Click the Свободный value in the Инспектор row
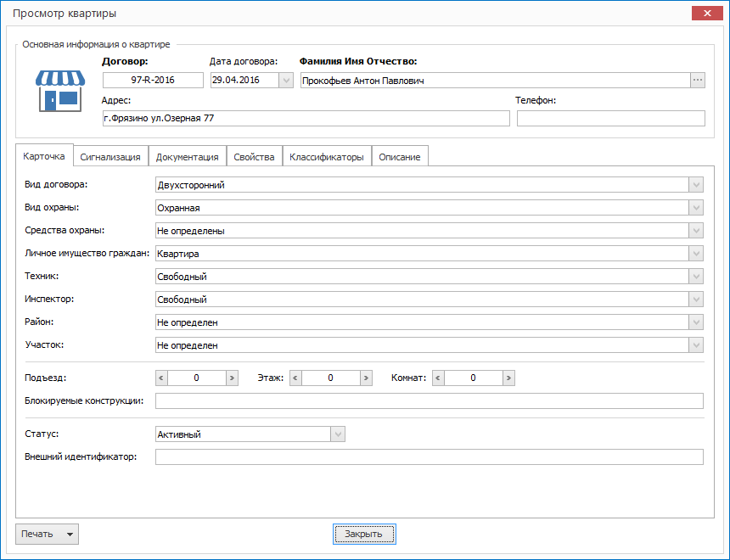 tap(182, 300)
